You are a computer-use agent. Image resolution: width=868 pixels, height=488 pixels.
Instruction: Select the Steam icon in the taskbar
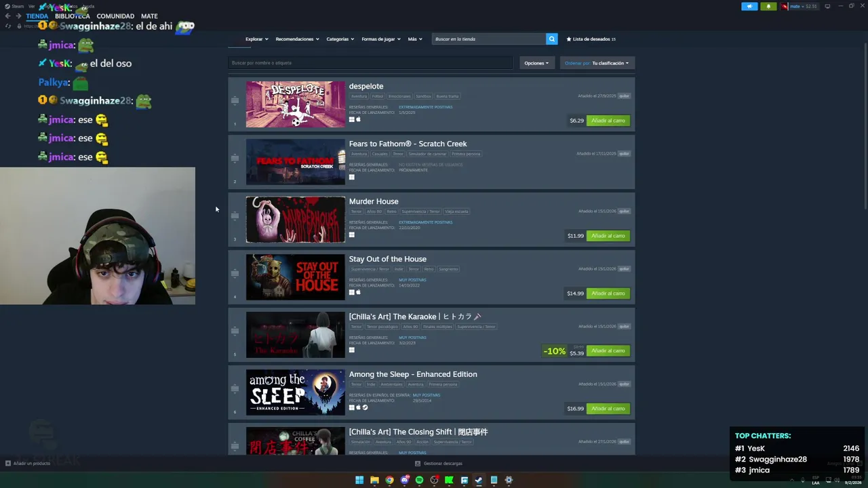[x=479, y=480]
